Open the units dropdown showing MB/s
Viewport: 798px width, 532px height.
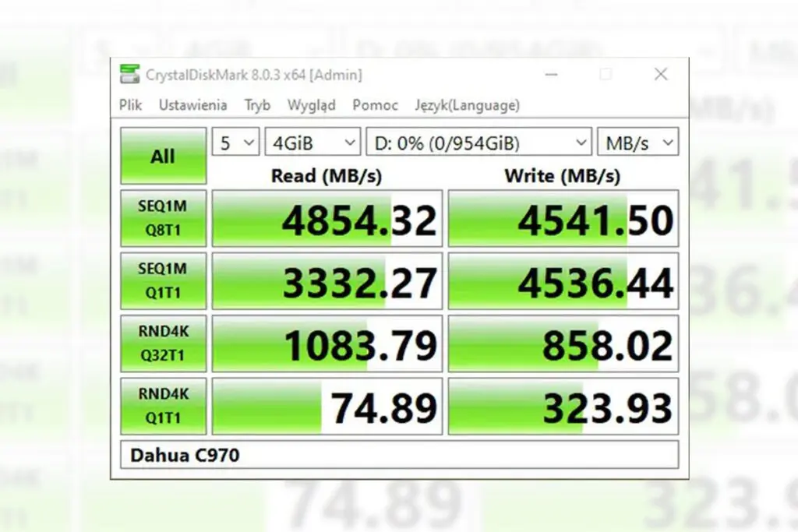click(637, 142)
